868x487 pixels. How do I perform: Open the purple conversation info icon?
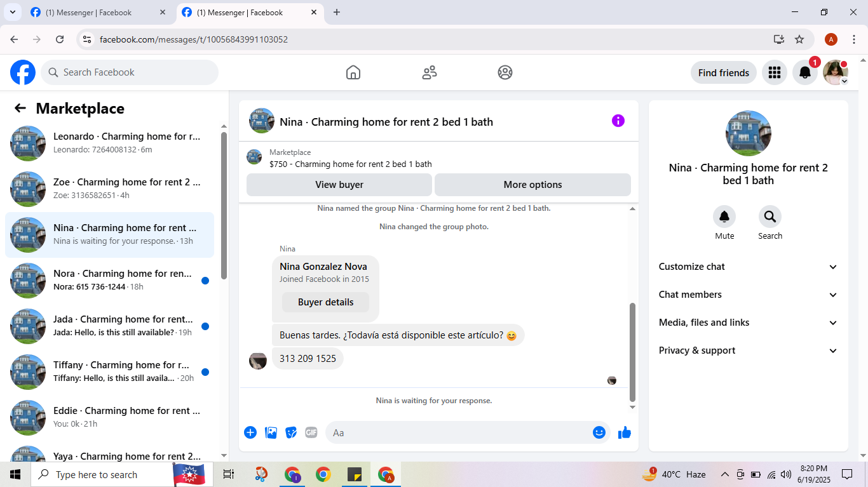[x=618, y=121]
